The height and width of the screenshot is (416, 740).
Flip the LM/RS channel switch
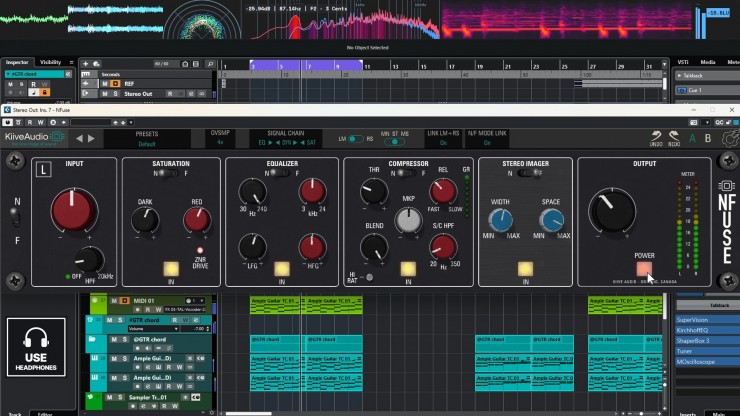[x=356, y=139]
